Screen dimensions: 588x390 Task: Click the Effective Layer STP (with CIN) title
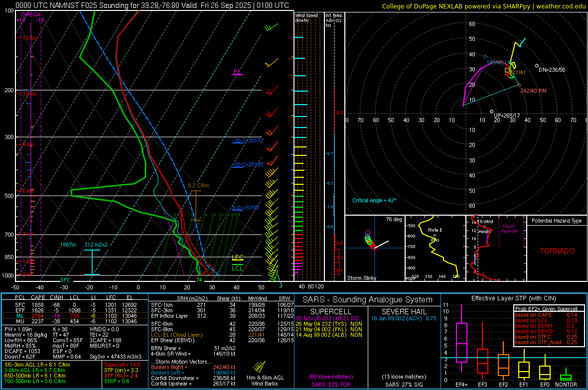[513, 298]
